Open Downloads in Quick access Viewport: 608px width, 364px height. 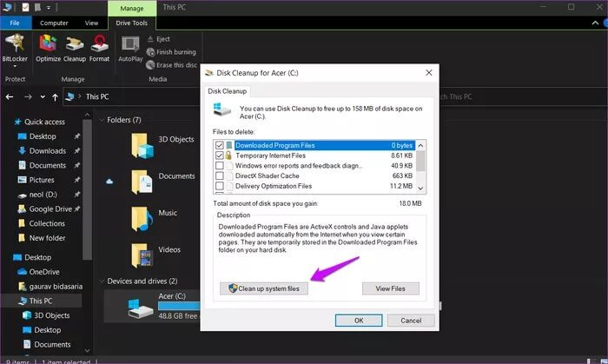point(43,151)
